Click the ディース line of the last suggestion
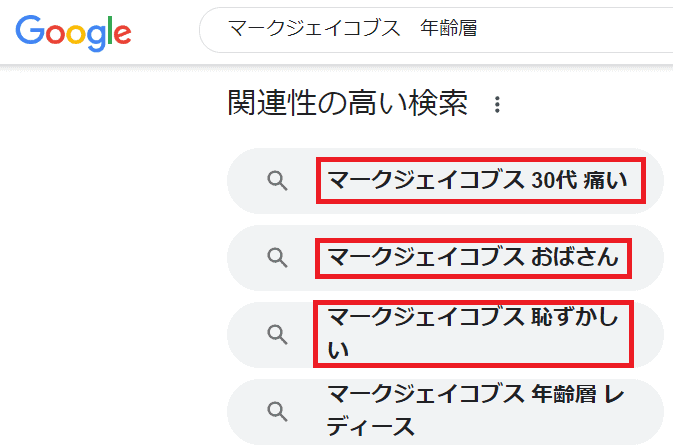 371,426
